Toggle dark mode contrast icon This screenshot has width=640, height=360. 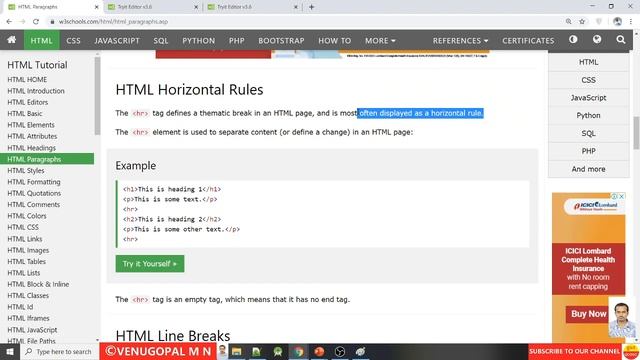pos(573,40)
